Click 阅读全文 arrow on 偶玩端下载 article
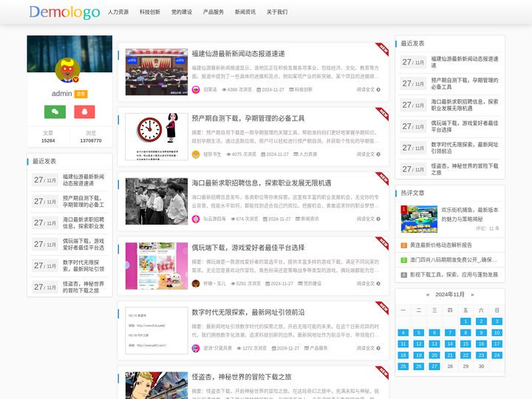Image resolution: width=532 pixels, height=399 pixels. (x=368, y=284)
